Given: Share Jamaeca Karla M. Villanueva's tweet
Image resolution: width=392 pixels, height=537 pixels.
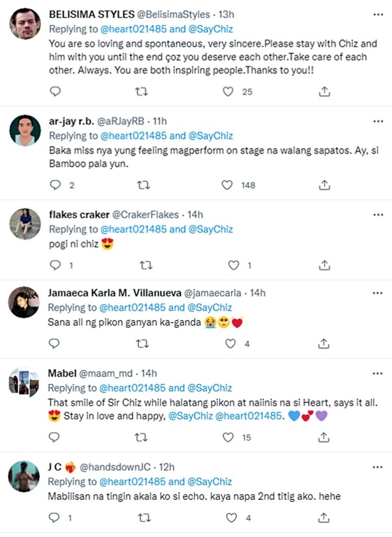Looking at the screenshot, I should coord(324,344).
